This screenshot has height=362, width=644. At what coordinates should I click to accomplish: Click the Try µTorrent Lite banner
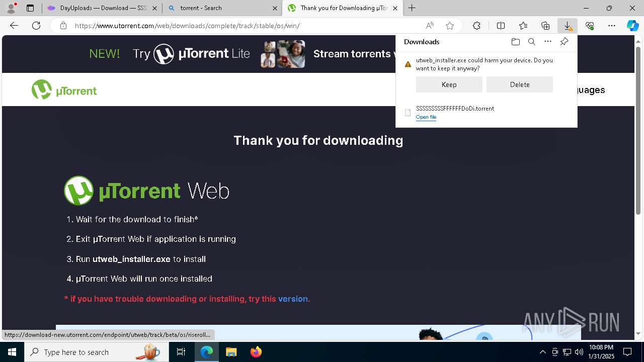(x=191, y=54)
